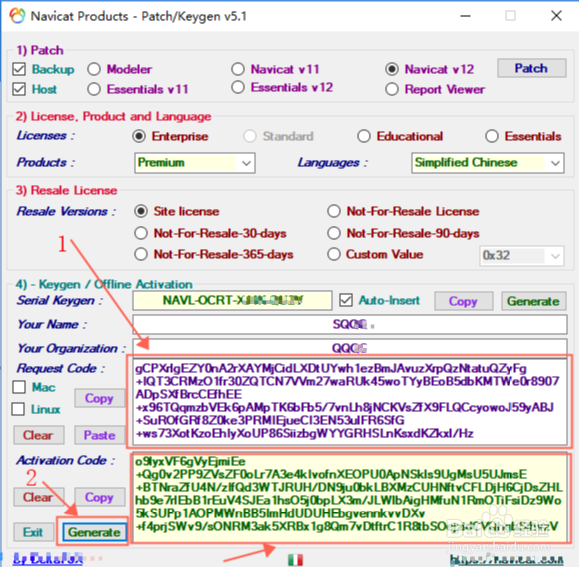
Task: Copy the Request Code
Action: pyautogui.click(x=99, y=398)
